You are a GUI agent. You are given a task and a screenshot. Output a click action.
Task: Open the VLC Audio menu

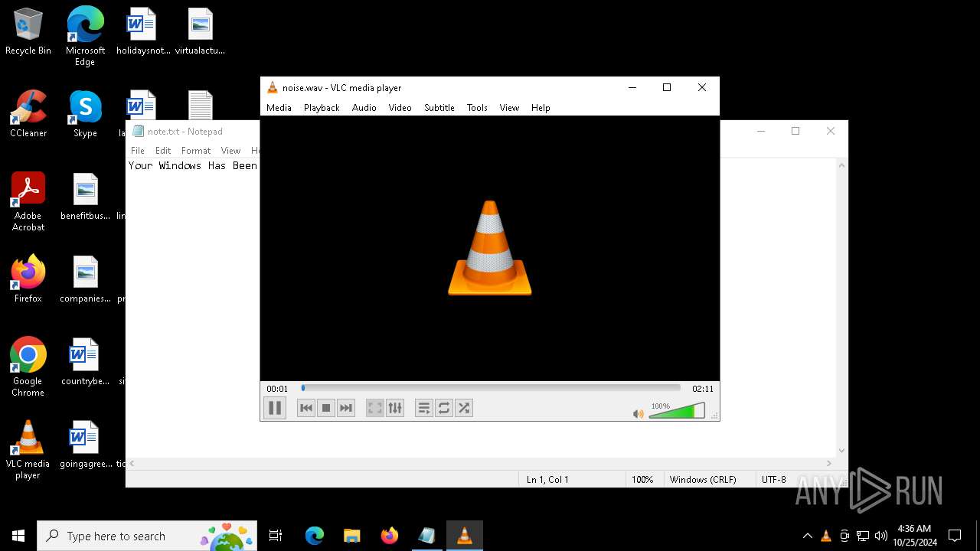tap(364, 108)
